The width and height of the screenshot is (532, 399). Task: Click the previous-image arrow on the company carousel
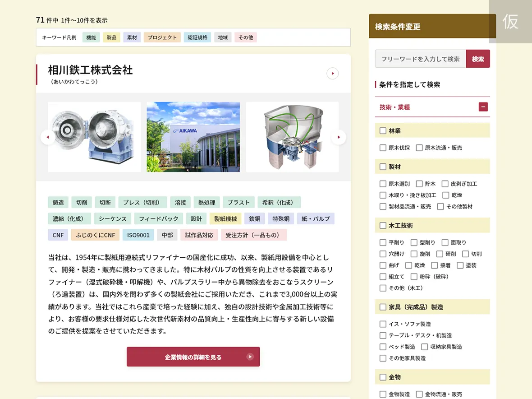click(48, 137)
